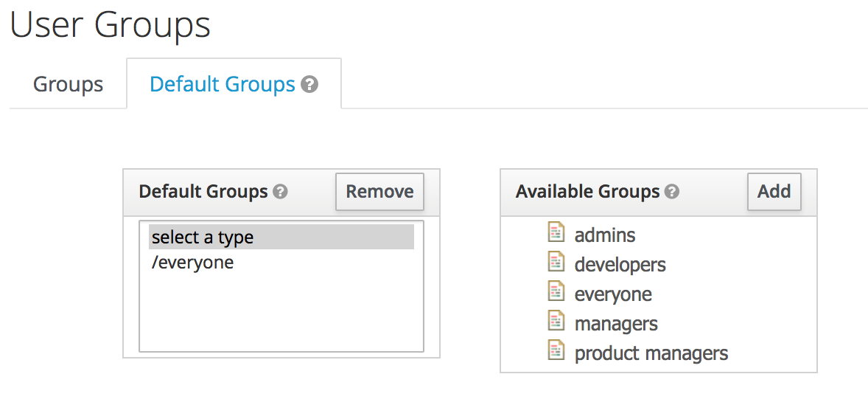Choose the developers group label
The image size is (868, 419).
click(x=620, y=265)
